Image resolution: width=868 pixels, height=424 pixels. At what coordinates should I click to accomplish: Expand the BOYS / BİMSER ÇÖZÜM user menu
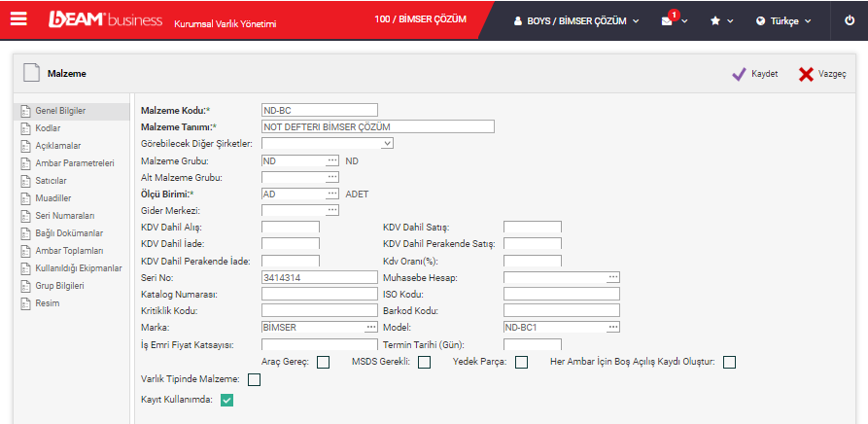click(576, 20)
